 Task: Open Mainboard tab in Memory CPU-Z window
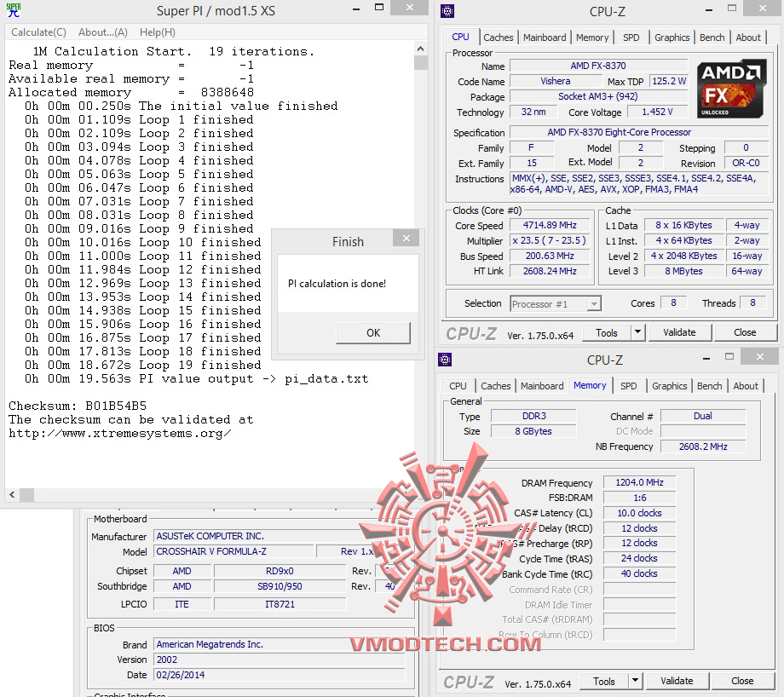[542, 386]
